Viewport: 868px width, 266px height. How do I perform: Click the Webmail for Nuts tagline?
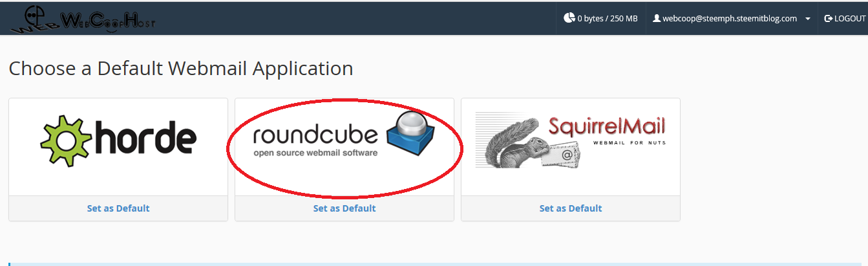coord(629,142)
